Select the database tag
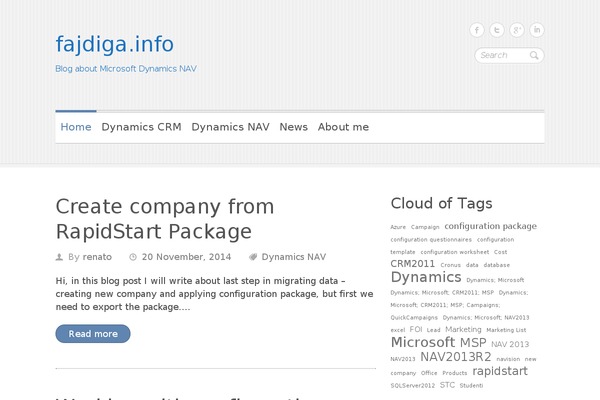Viewport: 600px width, 400px height. [497, 265]
